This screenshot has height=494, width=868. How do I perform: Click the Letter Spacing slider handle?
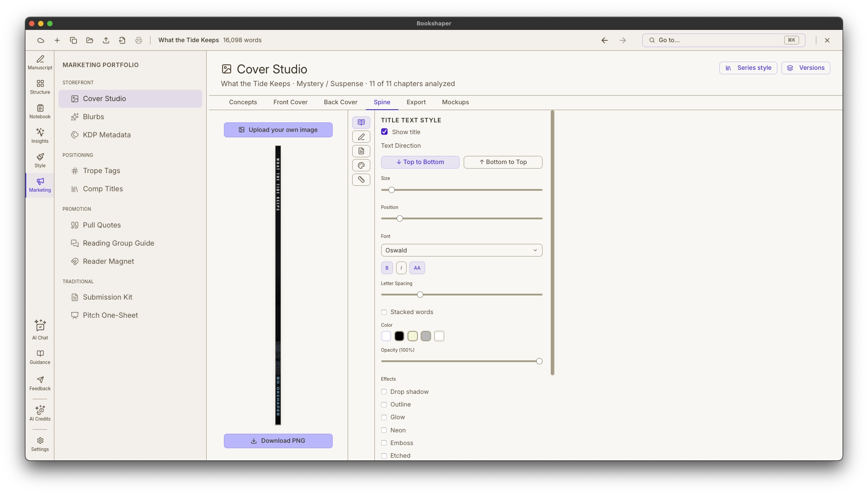[420, 295]
